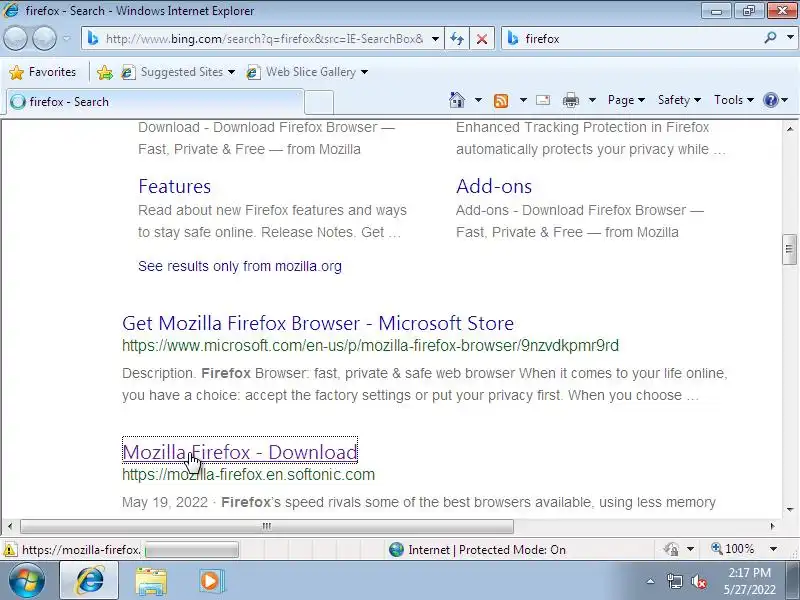The image size is (800, 600).
Task: Stop loading with the red X icon
Action: pyautogui.click(x=482, y=39)
